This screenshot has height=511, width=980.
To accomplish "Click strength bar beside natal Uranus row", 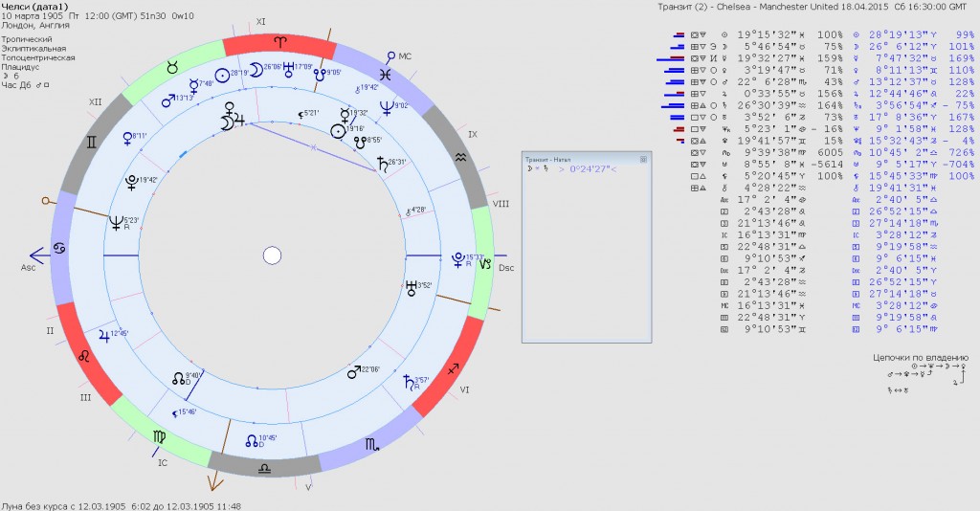I will pyautogui.click(x=678, y=118).
